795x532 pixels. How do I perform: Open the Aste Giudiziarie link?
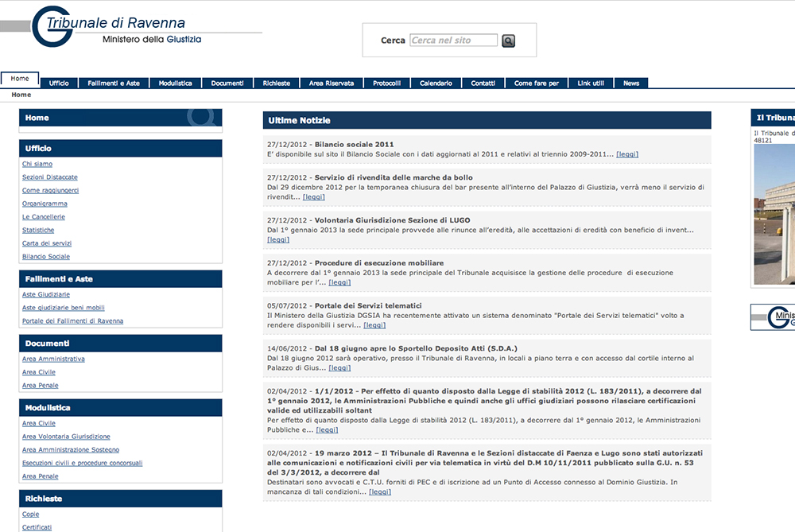[46, 294]
